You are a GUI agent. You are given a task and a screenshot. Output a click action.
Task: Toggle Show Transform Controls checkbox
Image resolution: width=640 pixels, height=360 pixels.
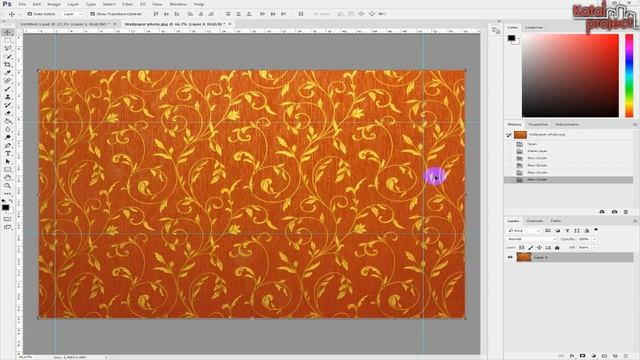coord(93,14)
